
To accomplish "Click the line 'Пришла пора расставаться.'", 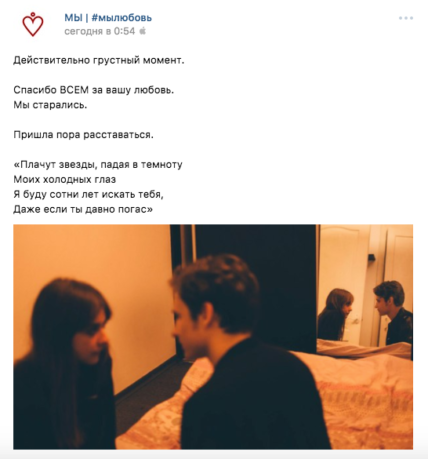I will (x=83, y=135).
